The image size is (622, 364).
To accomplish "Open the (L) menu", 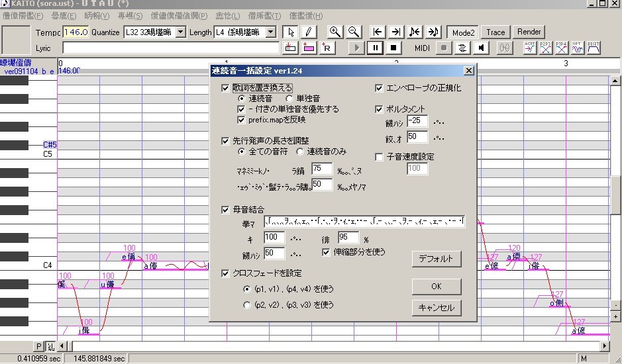I will tap(228, 16).
